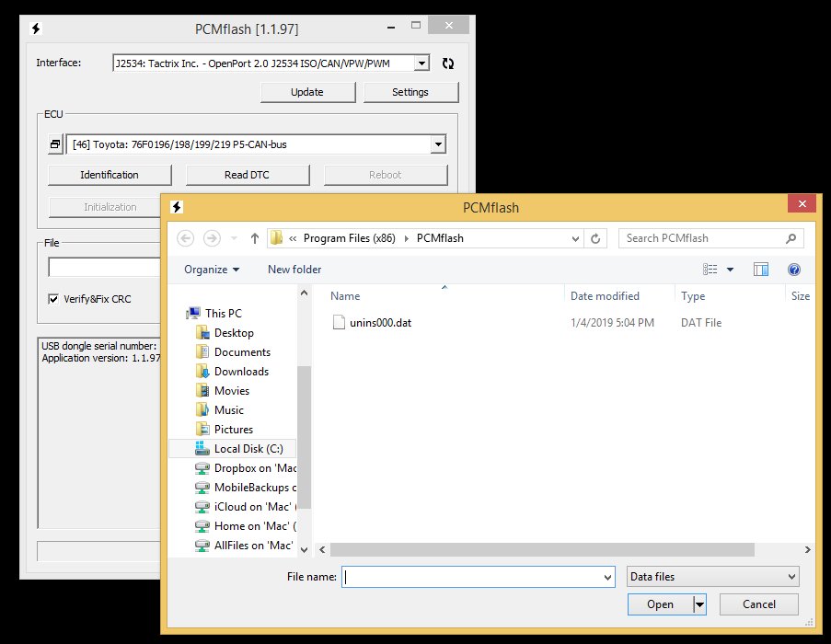Select the Documents folder icon
Image resolution: width=831 pixels, height=644 pixels.
[x=202, y=352]
